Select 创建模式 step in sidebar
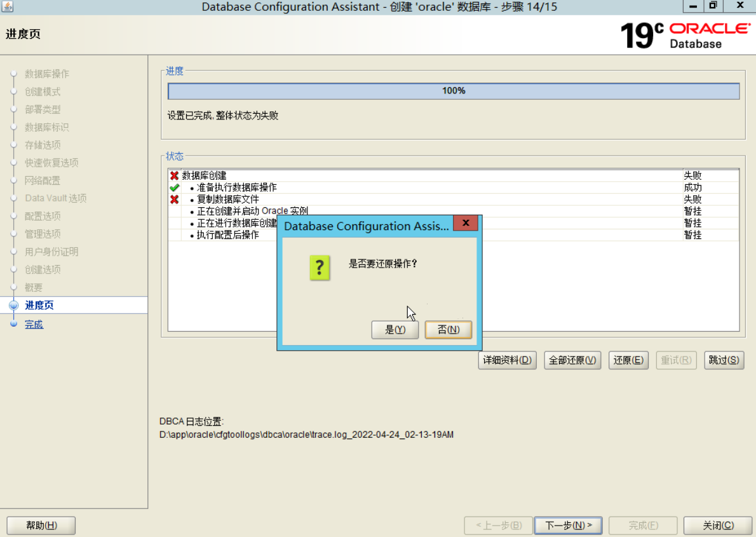 43,92
